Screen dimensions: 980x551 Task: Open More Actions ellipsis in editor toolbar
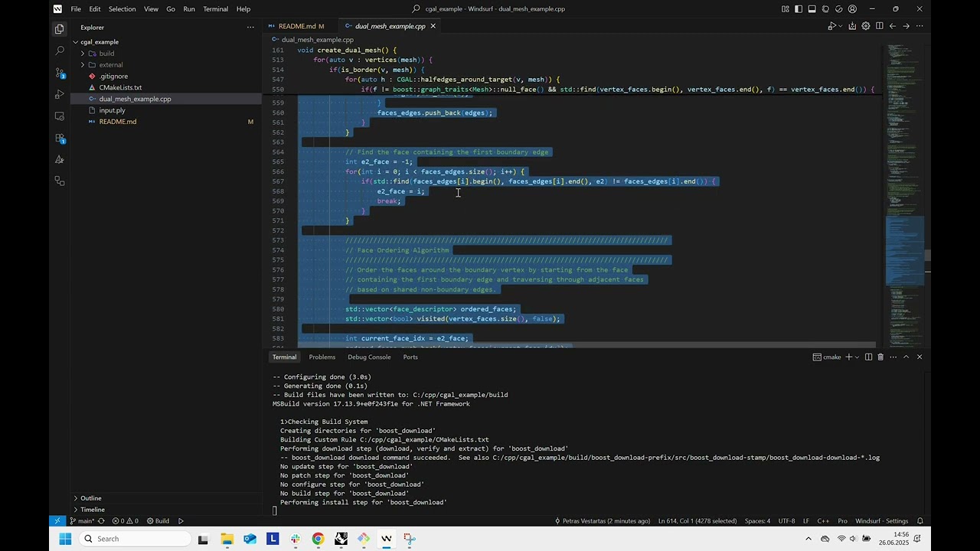(x=920, y=26)
